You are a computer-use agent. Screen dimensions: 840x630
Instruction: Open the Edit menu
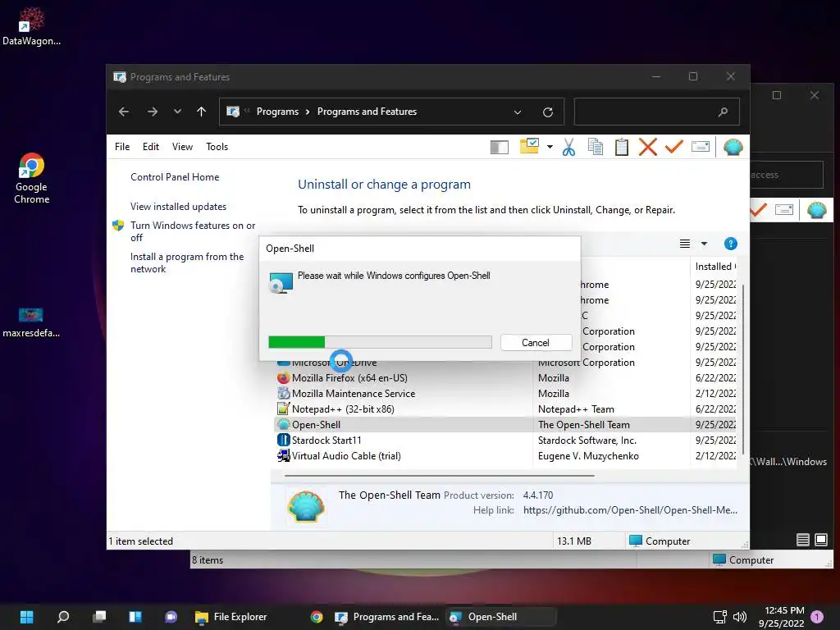tap(151, 147)
